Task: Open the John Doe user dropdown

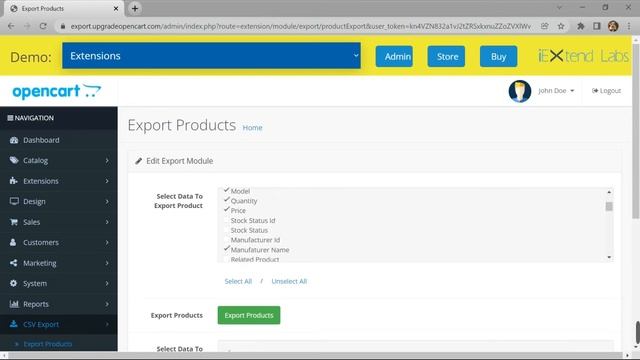Action: coord(556,91)
